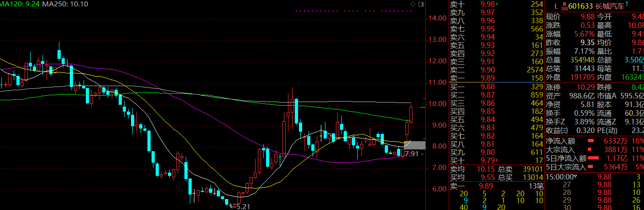This screenshot has width=644, height=210.
Task: Click the 买一 bid row at 9.88
Action: [495, 87]
